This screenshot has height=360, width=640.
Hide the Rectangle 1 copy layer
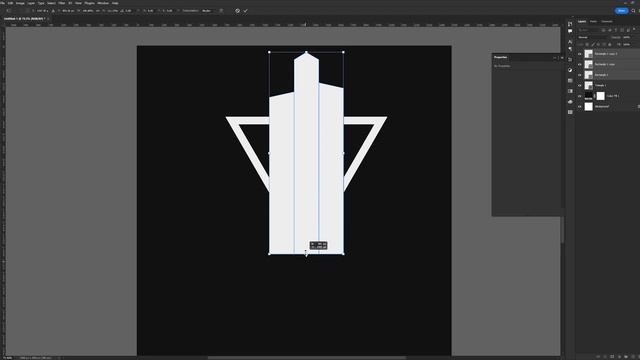580,64
